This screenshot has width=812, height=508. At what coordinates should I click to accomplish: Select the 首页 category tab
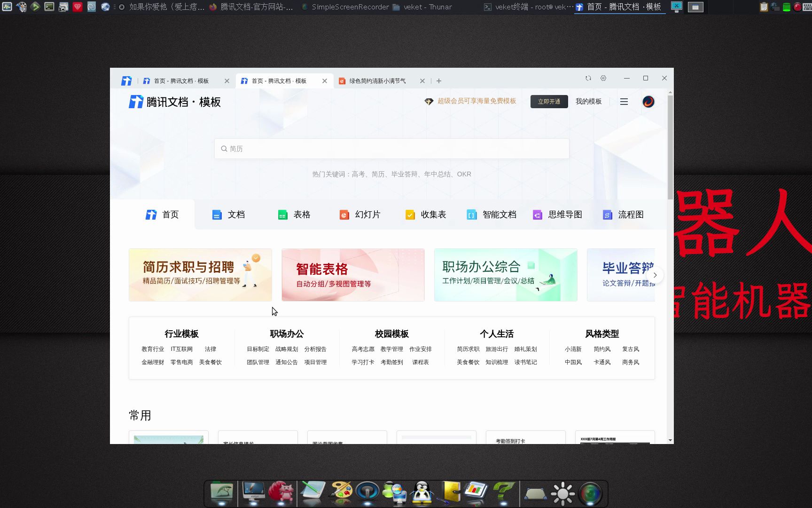(162, 214)
